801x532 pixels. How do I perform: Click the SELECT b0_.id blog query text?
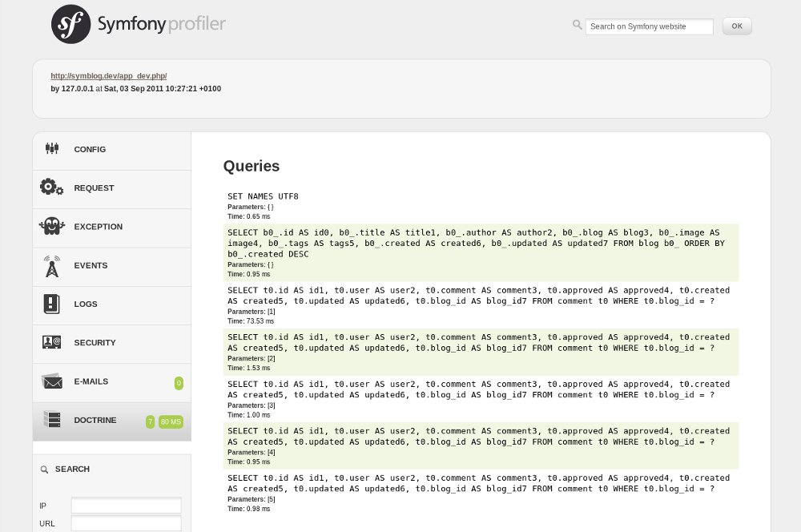pos(476,244)
